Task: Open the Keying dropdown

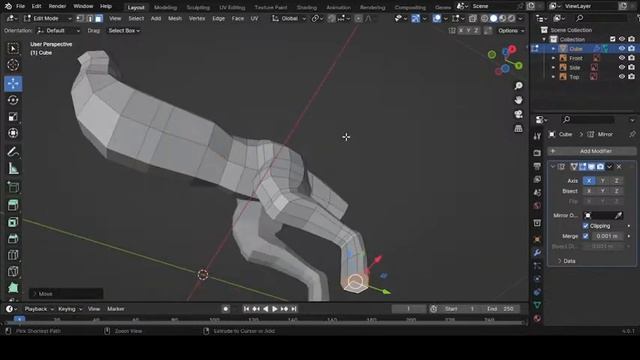Action: (70, 309)
